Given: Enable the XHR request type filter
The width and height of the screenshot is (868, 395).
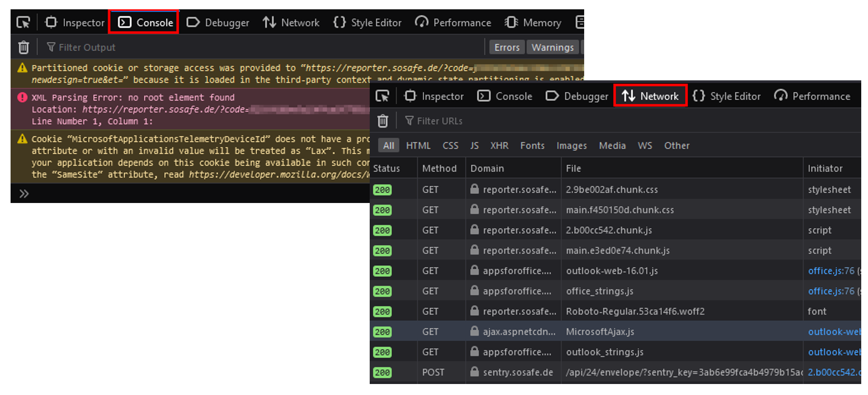Looking at the screenshot, I should (x=499, y=145).
